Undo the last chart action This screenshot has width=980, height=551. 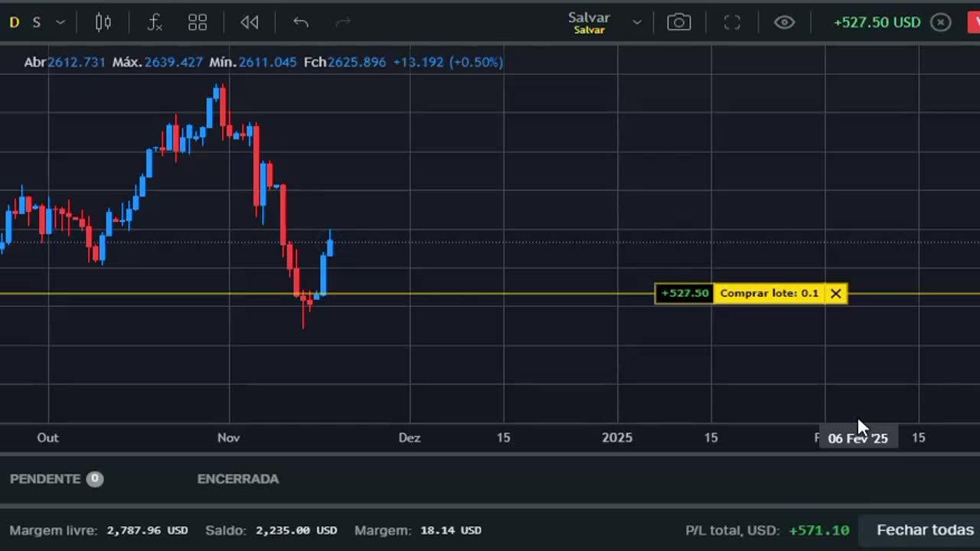(300, 23)
